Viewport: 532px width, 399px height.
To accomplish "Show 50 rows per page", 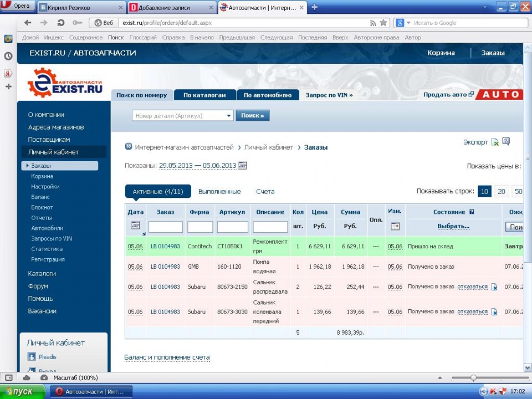I will click(518, 191).
